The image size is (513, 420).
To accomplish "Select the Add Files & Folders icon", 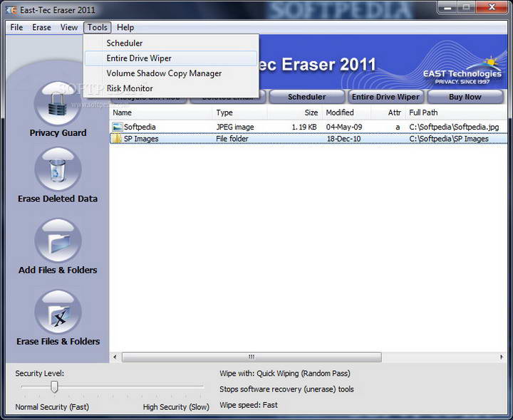I will pos(58,241).
